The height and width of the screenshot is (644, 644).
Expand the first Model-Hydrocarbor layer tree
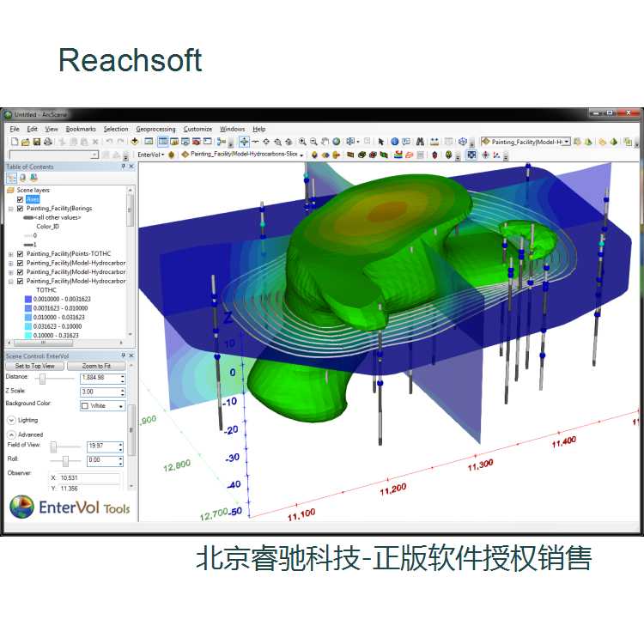pos(11,264)
